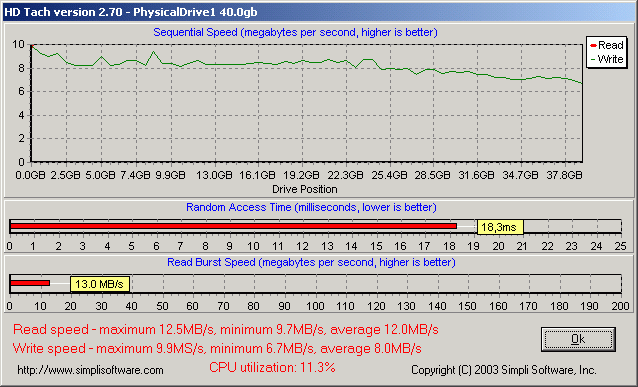Click the Random Access Time heading
The width and height of the screenshot is (638, 387).
tap(311, 207)
